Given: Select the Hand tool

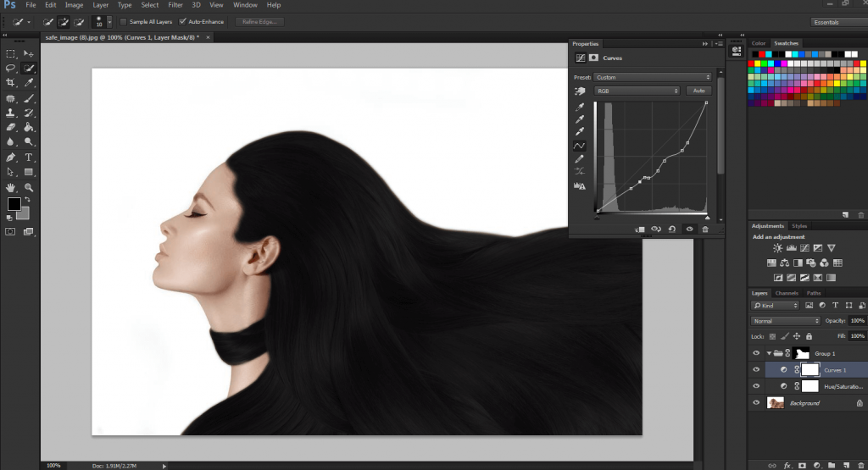Looking at the screenshot, I should point(10,187).
